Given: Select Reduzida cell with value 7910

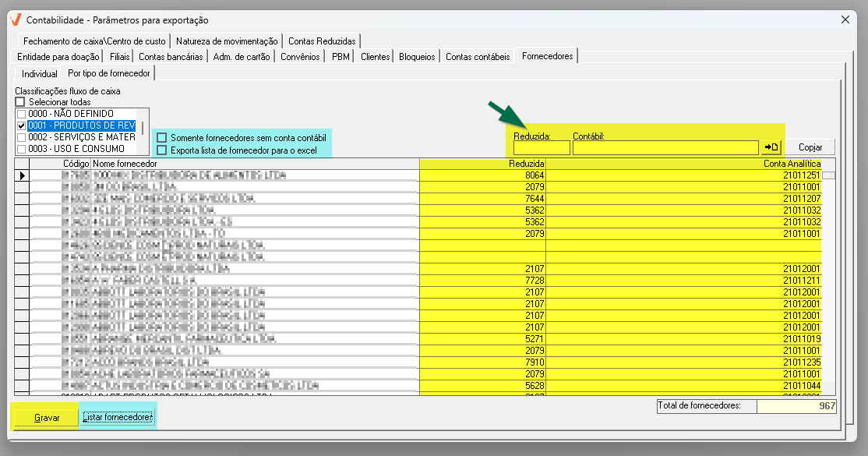Looking at the screenshot, I should coord(483,362).
